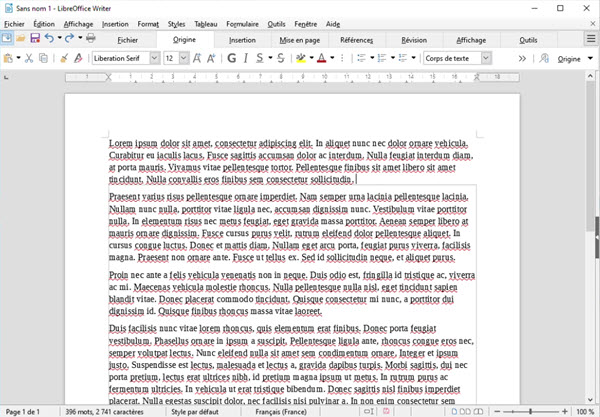The height and width of the screenshot is (417, 600).
Task: Click the clone formatting paintbrush icon
Action: click(64, 58)
